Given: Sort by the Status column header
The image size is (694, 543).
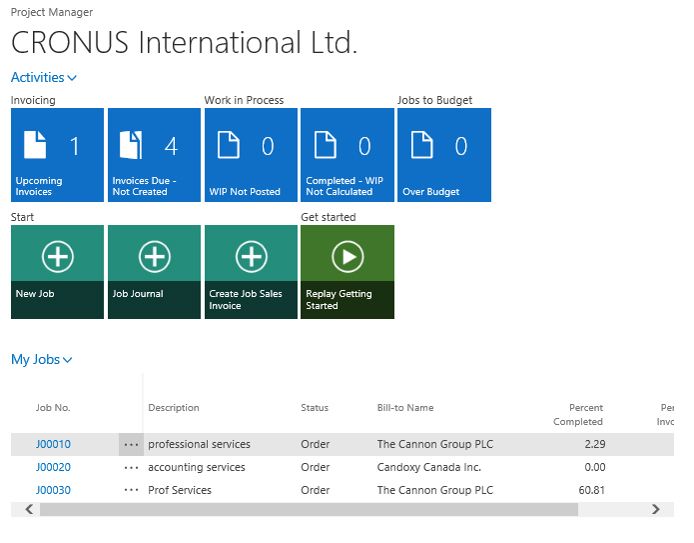Looking at the screenshot, I should pos(315,408).
